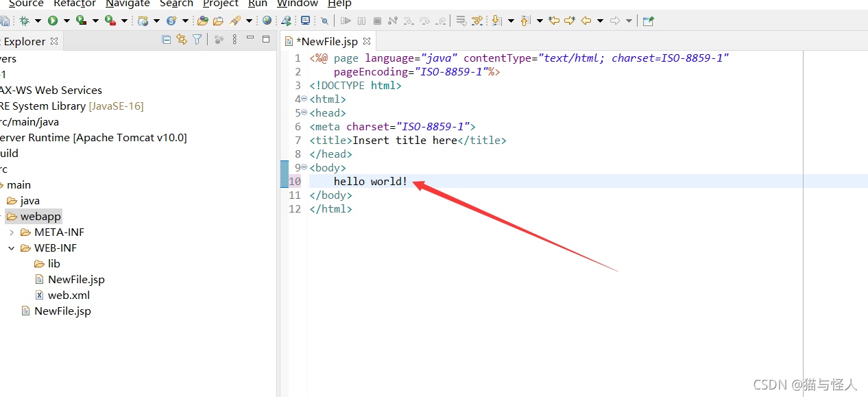
Task: Select the *NewFile.jsp editor tab
Action: [326, 41]
